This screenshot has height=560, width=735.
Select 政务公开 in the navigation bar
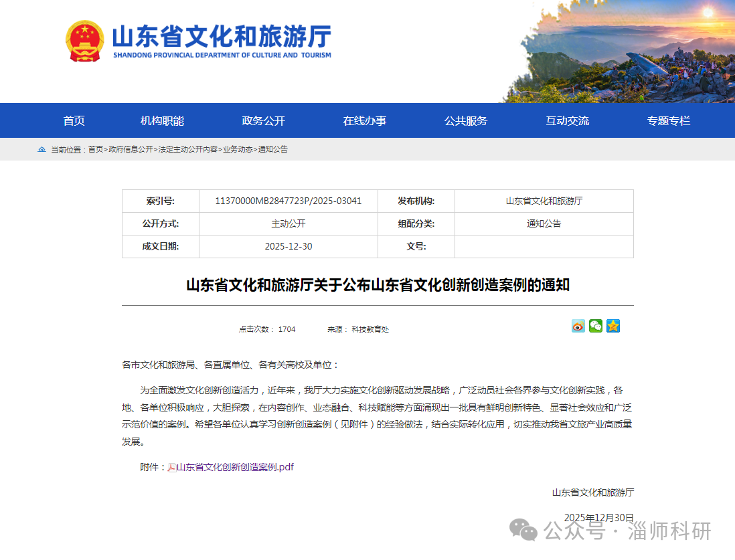[x=263, y=121]
